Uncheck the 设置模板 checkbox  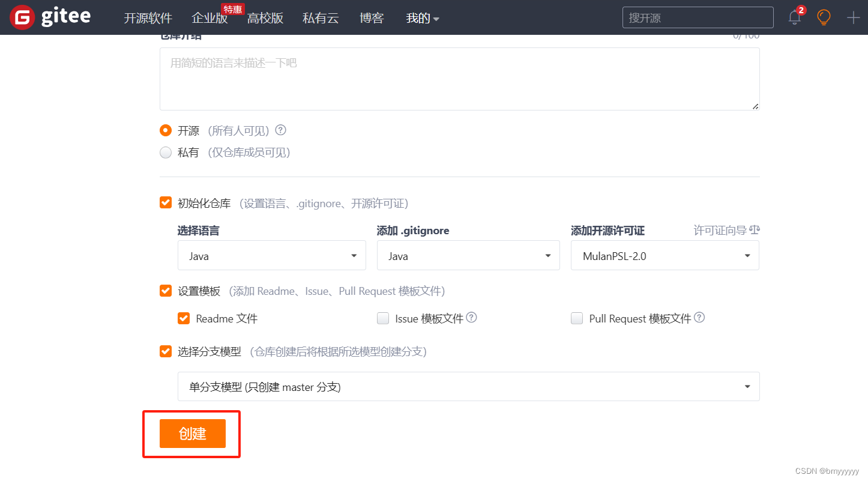pyautogui.click(x=166, y=291)
